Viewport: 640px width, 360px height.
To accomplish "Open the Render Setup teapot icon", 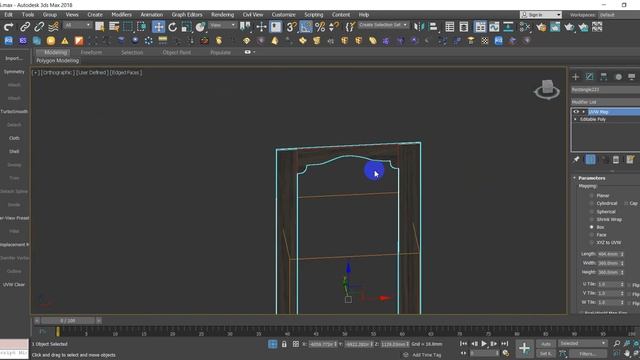I will [541, 27].
